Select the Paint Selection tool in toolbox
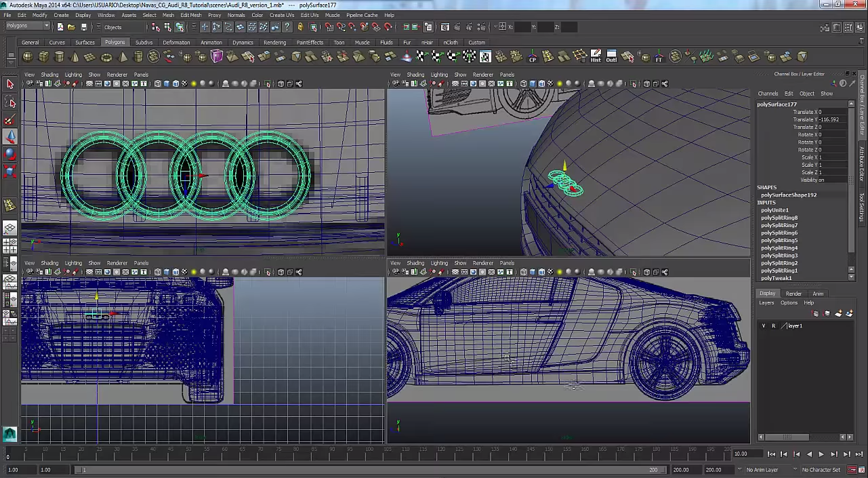Viewport: 868px width, 478px height. tap(9, 121)
